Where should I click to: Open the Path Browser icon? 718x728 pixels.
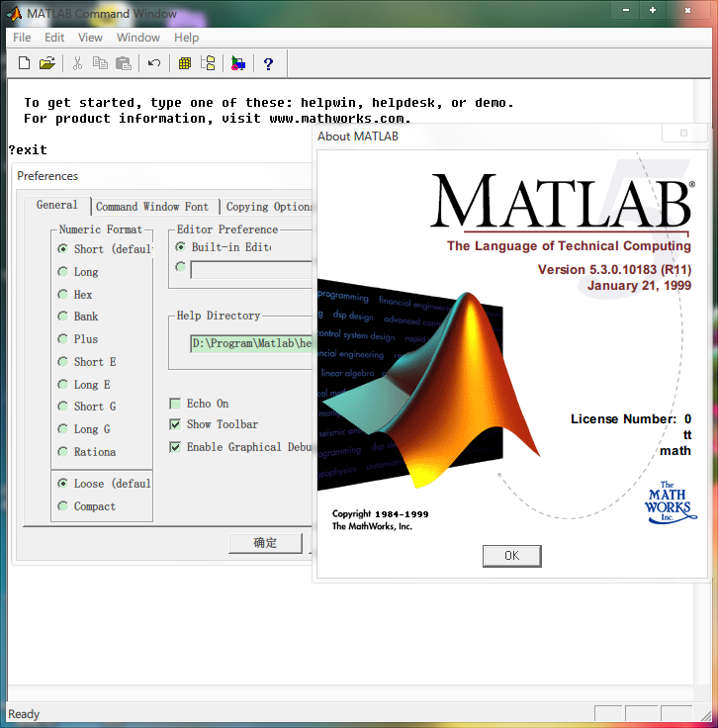tap(208, 63)
